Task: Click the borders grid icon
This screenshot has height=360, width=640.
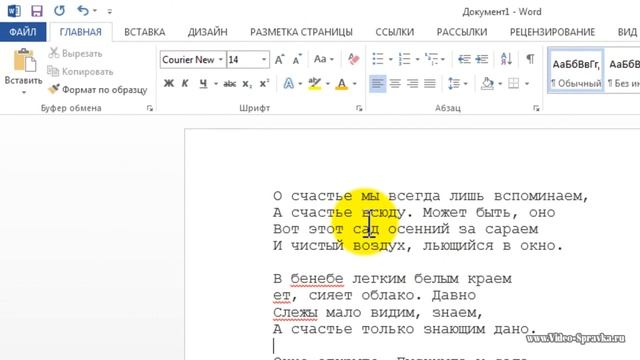Action: click(513, 84)
